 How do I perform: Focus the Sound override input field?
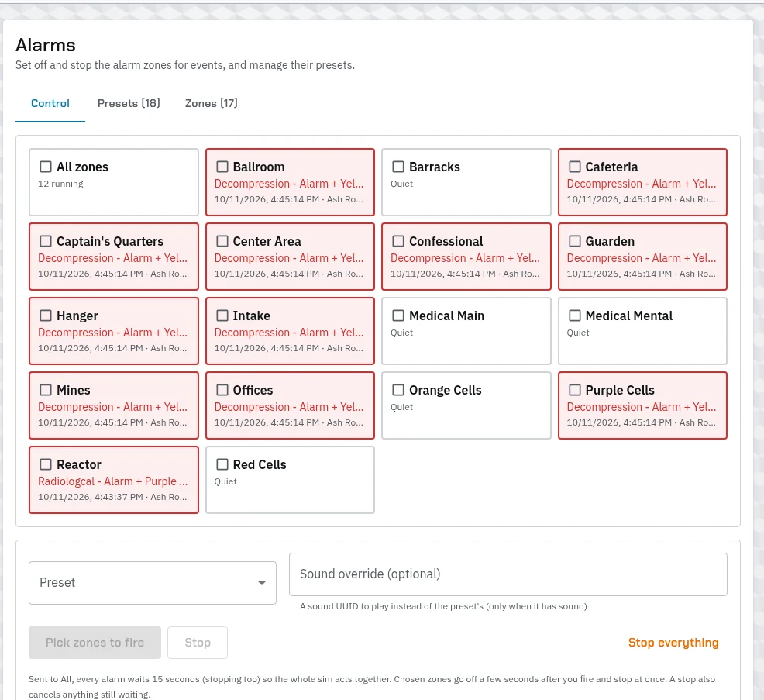click(x=508, y=574)
